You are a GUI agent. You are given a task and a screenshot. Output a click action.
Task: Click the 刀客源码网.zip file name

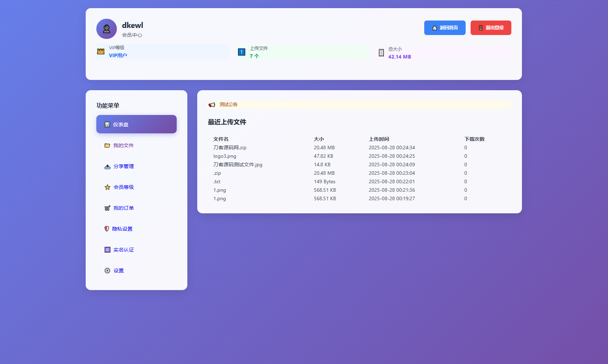point(230,148)
